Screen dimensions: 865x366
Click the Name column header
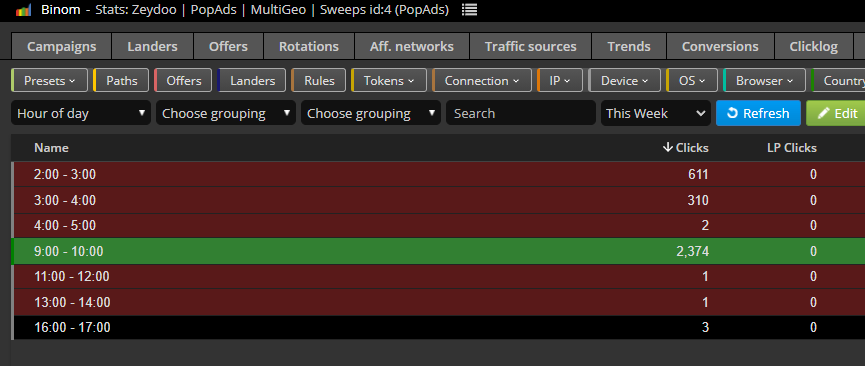pos(51,148)
